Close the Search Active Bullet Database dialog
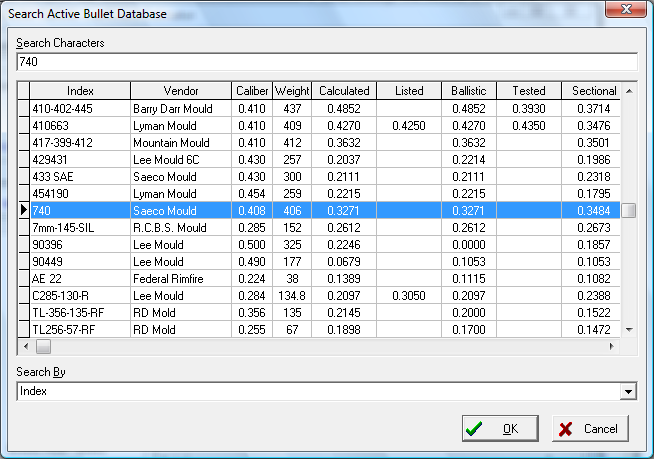The height and width of the screenshot is (459, 654). click(626, 9)
